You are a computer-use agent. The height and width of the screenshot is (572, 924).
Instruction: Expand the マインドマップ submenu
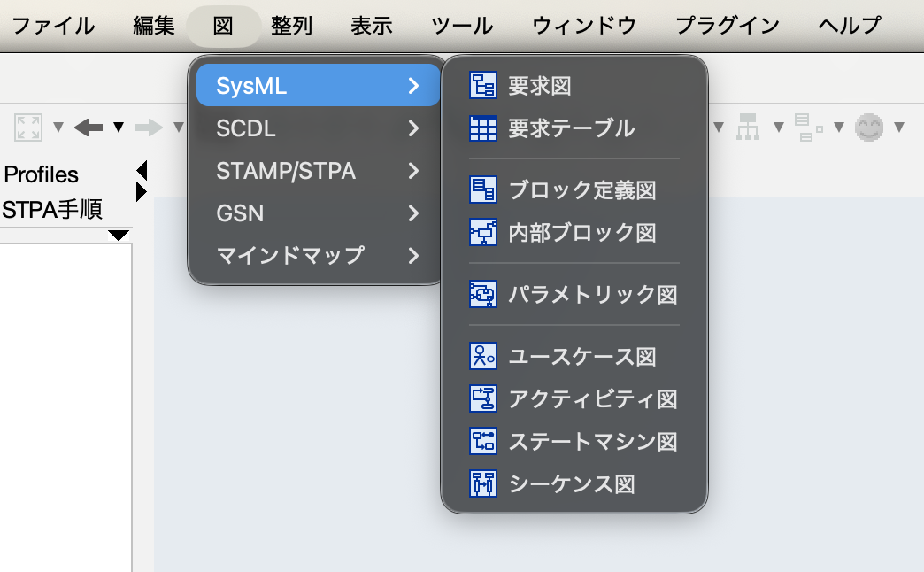pyautogui.click(x=316, y=256)
